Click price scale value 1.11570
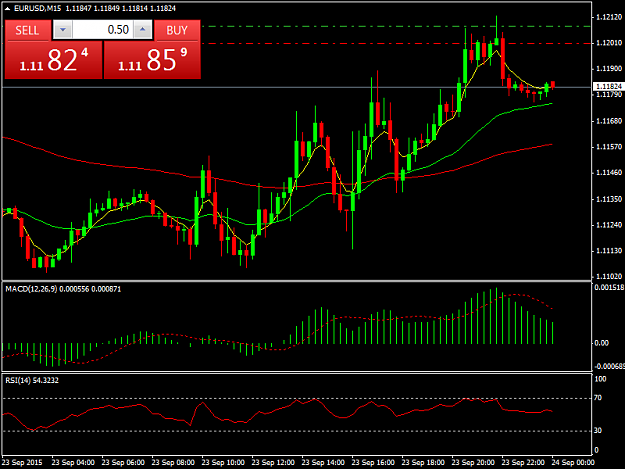Screen dimensions: 625x469 (609, 147)
